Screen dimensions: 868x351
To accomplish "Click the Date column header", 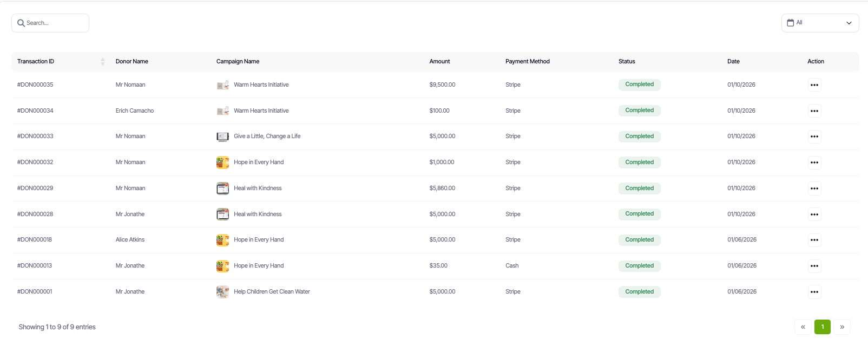I will click(x=733, y=62).
